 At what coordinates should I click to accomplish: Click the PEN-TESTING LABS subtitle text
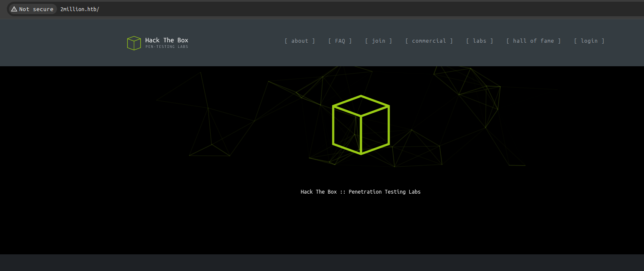[167, 47]
